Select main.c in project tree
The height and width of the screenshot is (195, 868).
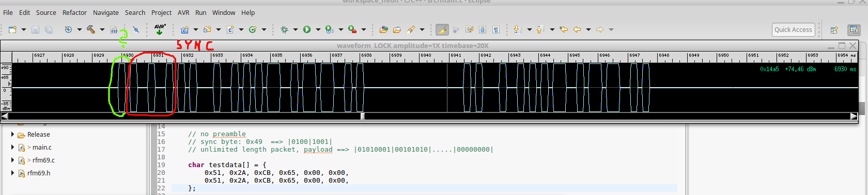(42, 147)
